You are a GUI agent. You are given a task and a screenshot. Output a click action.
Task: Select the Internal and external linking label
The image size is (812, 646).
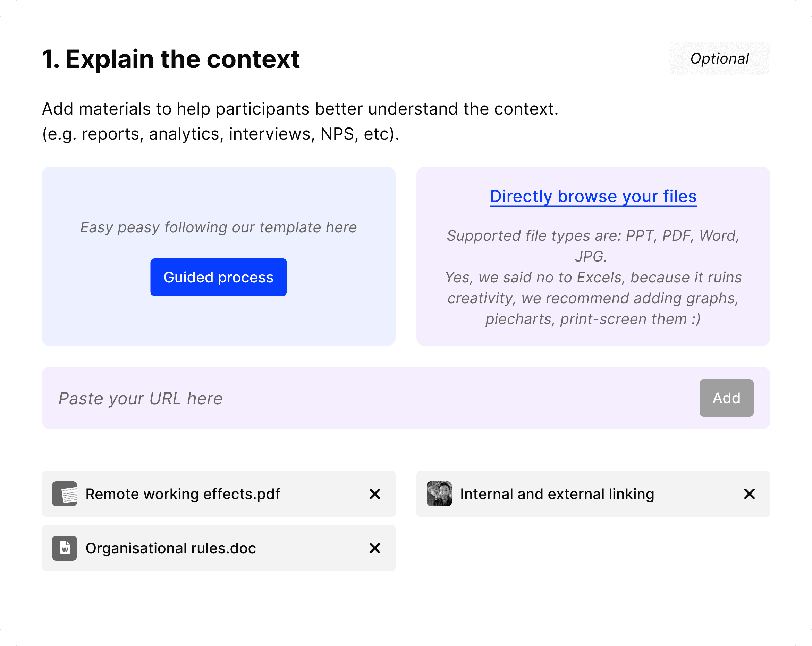click(x=557, y=494)
